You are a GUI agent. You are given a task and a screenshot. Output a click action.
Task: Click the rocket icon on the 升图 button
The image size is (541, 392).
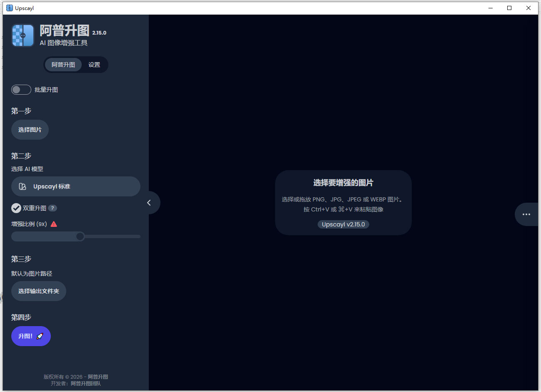click(40, 336)
